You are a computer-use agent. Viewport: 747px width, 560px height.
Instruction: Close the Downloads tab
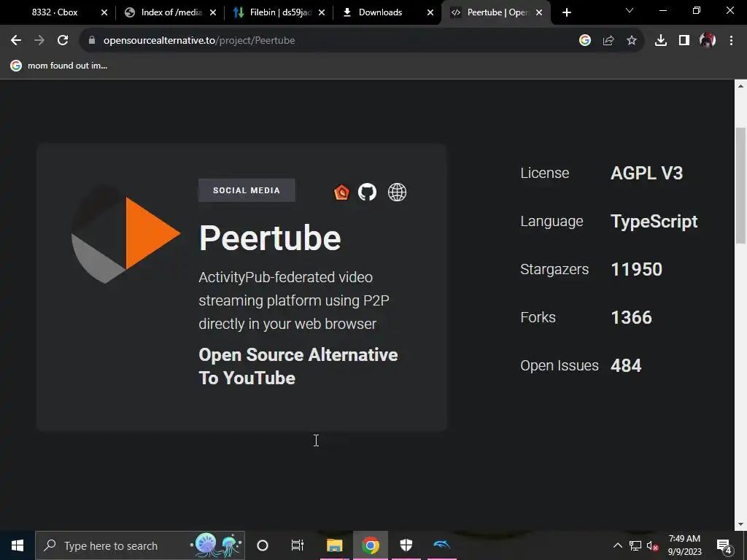pyautogui.click(x=430, y=12)
